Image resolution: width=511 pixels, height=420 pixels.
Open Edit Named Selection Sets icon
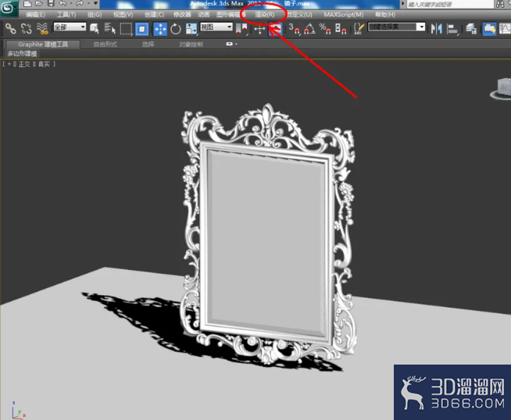359,29
